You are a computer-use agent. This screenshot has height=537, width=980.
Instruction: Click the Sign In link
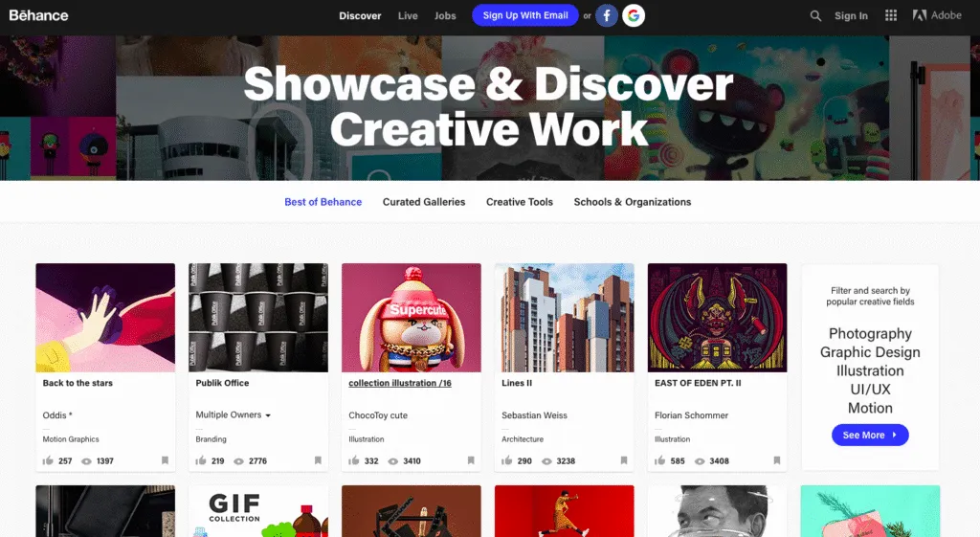(x=851, y=15)
